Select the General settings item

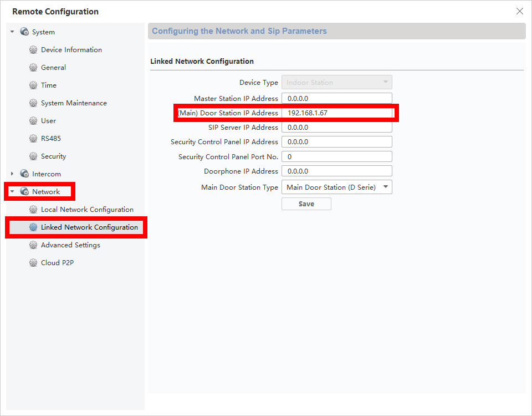(x=53, y=68)
